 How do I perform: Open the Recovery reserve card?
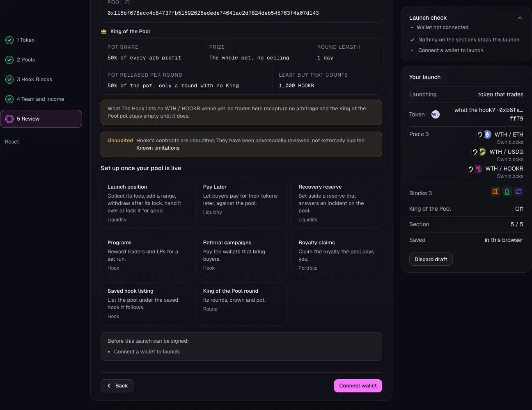coord(337,203)
